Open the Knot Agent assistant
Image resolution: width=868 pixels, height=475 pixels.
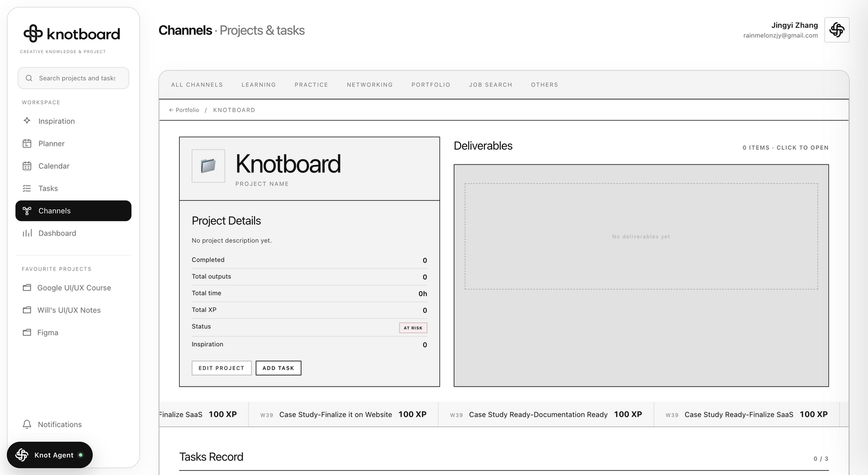coord(49,455)
